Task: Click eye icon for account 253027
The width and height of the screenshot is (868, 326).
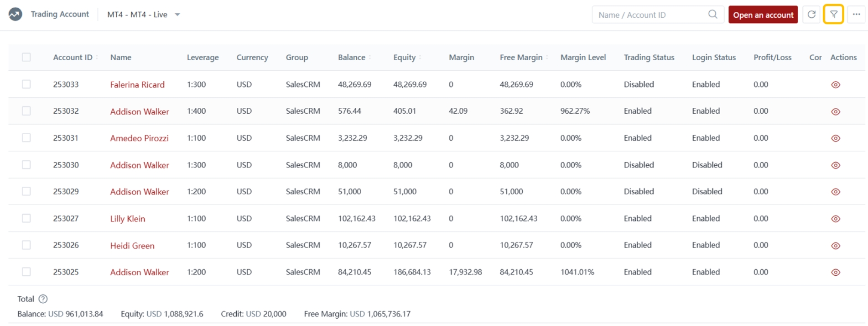Action: (x=835, y=219)
